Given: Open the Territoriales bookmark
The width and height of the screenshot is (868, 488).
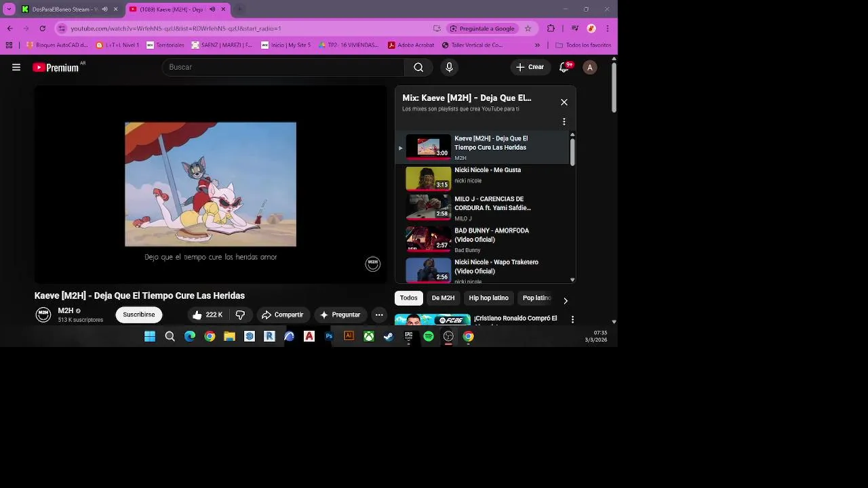Looking at the screenshot, I should pos(165,45).
